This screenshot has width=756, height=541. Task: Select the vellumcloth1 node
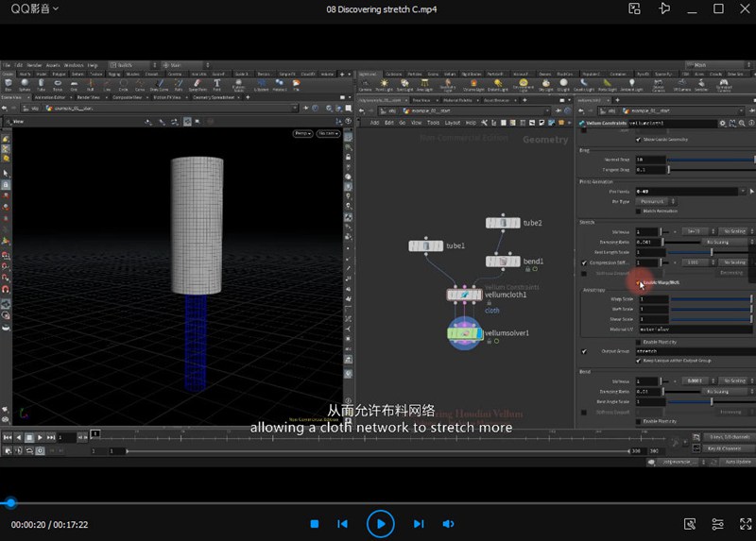tap(465, 295)
